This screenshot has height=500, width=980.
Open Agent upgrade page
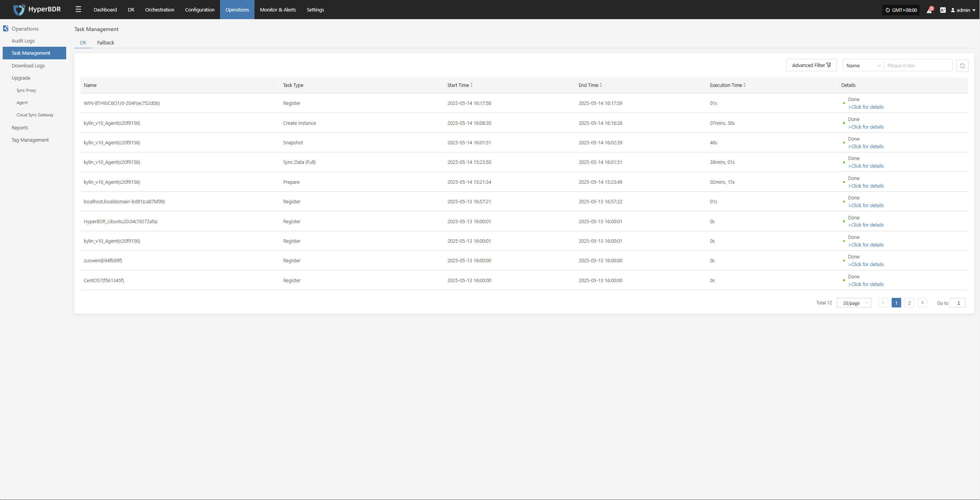click(22, 103)
